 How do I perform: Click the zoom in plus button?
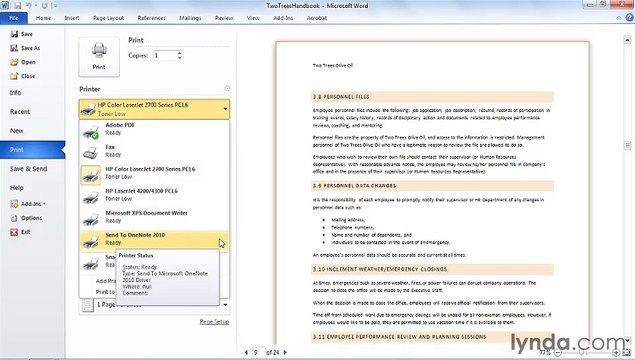coord(616,353)
